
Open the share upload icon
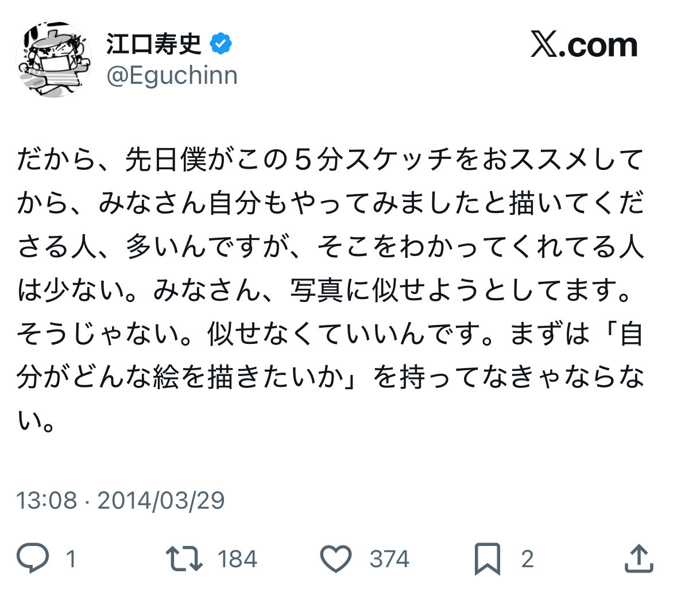(639, 559)
